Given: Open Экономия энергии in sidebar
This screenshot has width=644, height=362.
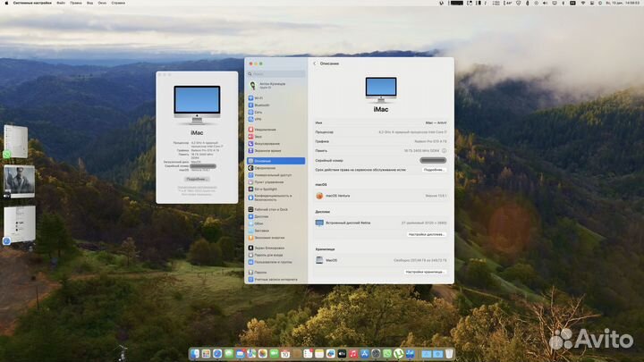Looking at the screenshot, I should coord(276,238).
